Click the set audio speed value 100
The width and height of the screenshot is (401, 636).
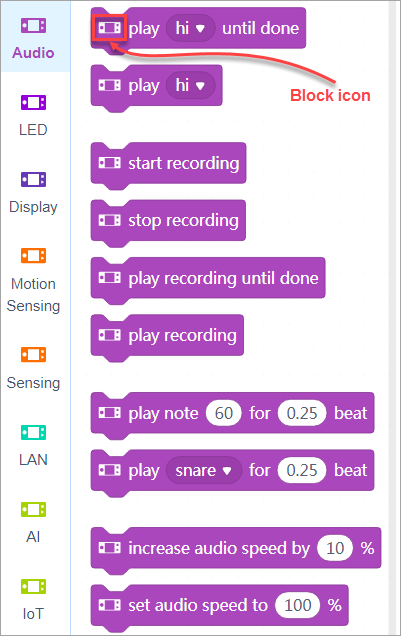pos(298,606)
